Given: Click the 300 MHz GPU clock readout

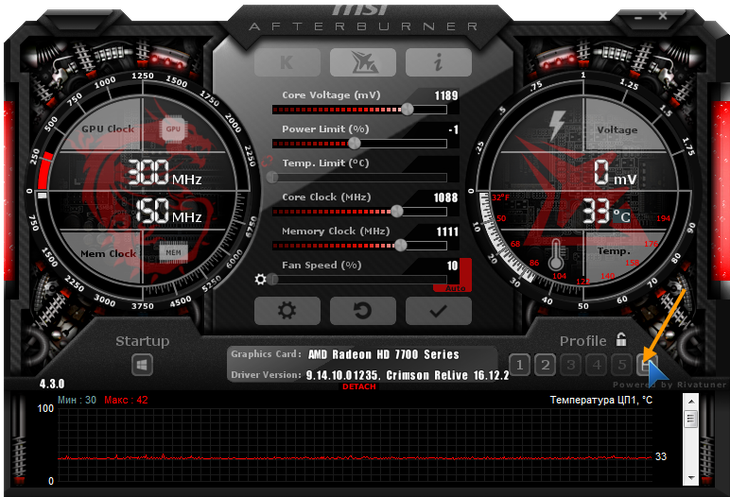Looking at the screenshot, I should pyautogui.click(x=164, y=173).
